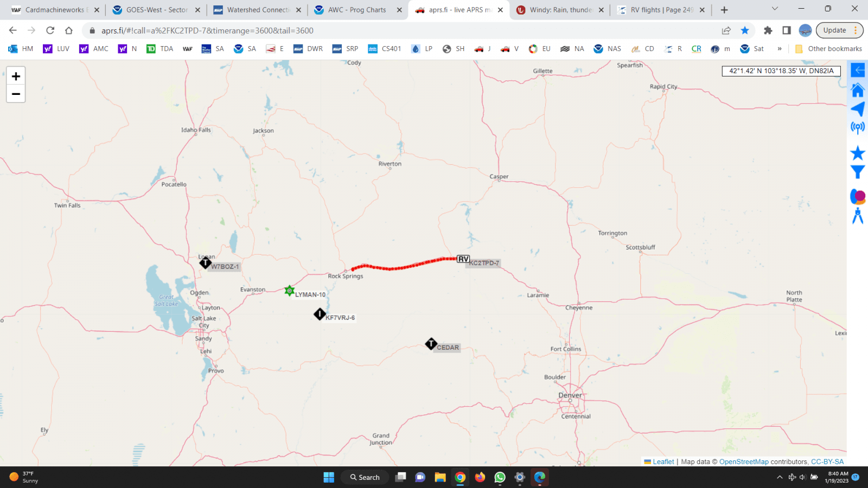Click the Chrome Update button
Image resolution: width=868 pixels, height=488 pixels.
tap(834, 30)
